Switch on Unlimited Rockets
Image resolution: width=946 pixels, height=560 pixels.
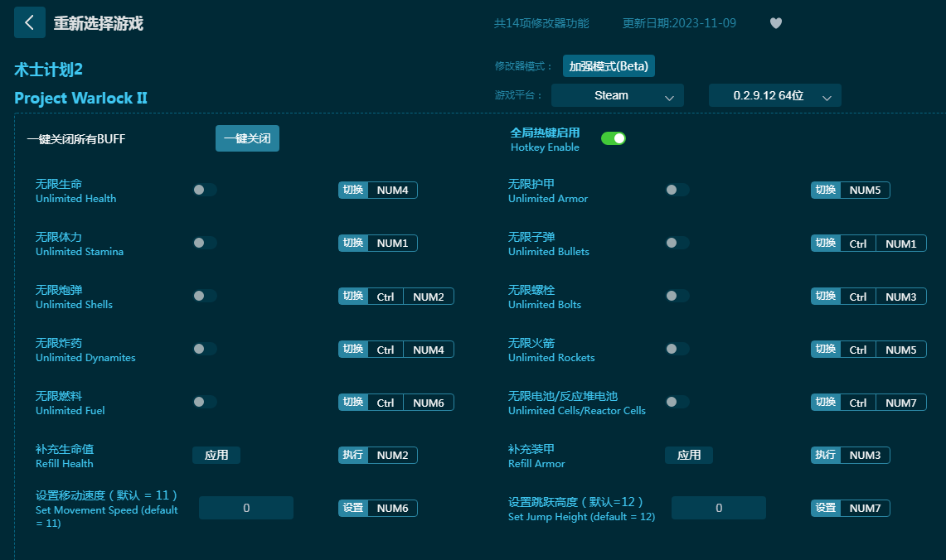[677, 349]
